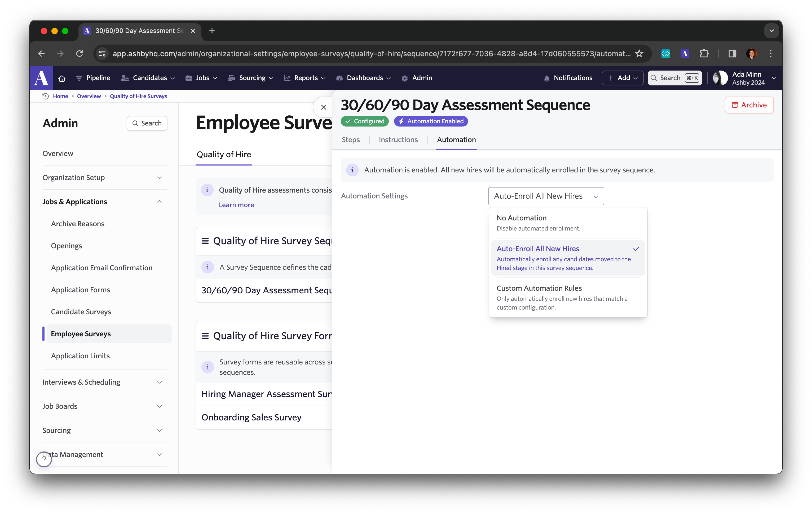The image size is (812, 513).
Task: Open the help question mark icon
Action: pyautogui.click(x=44, y=459)
